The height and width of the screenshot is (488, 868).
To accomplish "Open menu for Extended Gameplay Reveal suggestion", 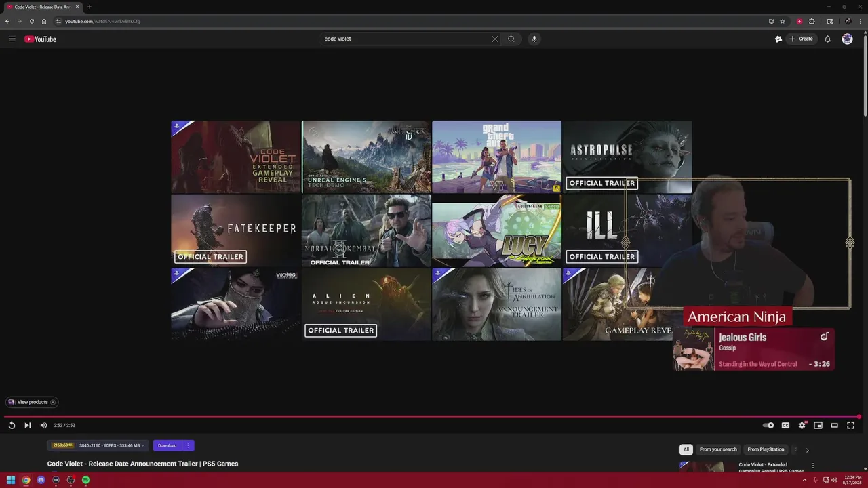I will tap(812, 466).
